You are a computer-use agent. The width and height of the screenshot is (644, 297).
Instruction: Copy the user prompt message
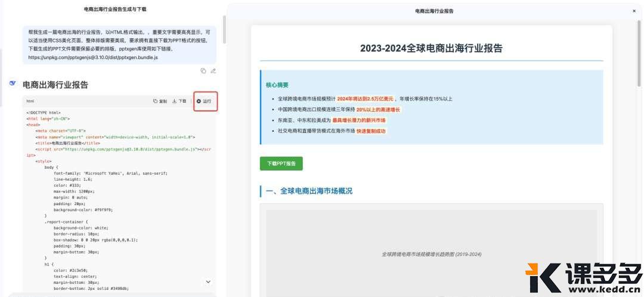203,70
